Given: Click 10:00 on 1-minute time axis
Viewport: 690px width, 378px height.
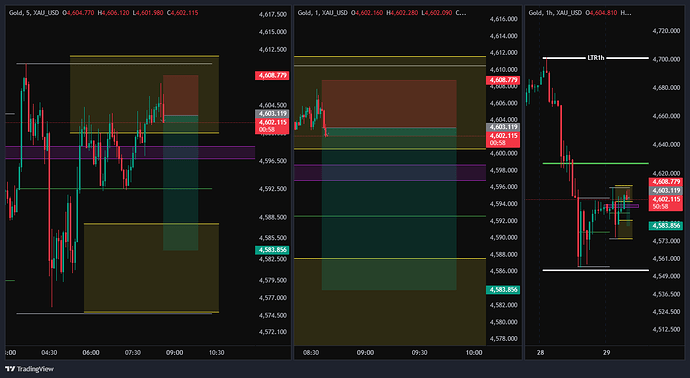Looking at the screenshot, I should (473, 352).
